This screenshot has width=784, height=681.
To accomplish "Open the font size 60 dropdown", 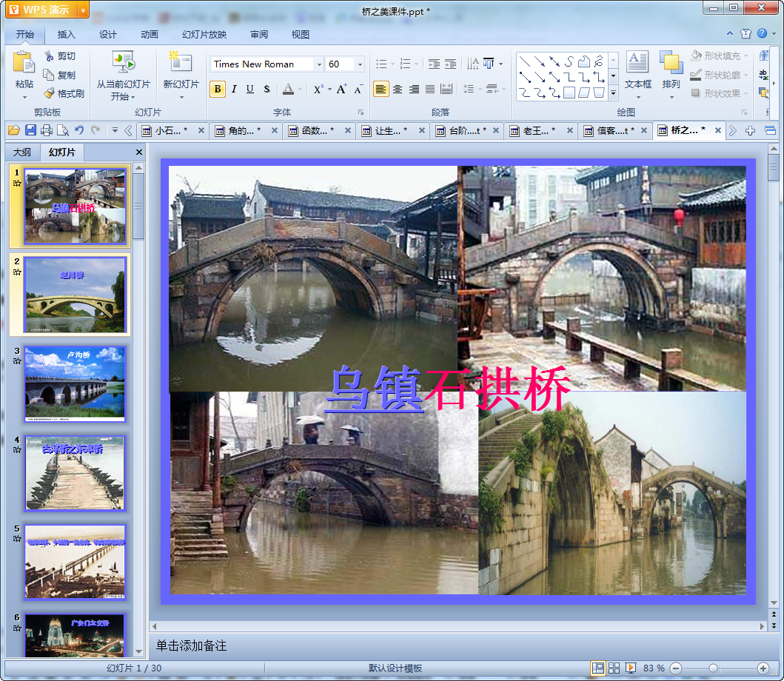I will pos(361,64).
